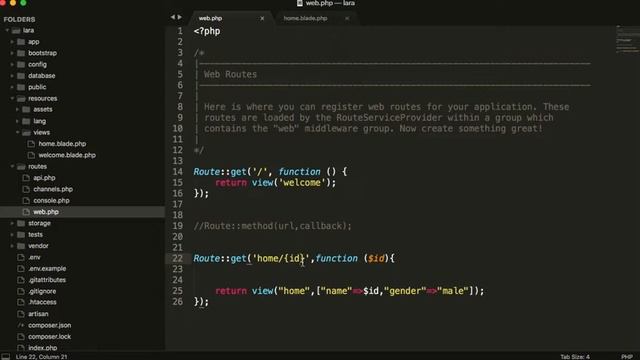Screen dimensions: 640x360
Task: Expand the database folder arrow
Action: [12, 76]
